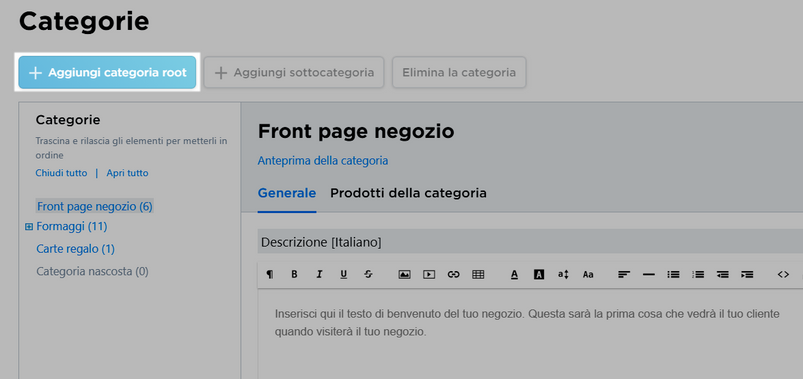
Task: Insert a hyperlink in the editor
Action: click(453, 275)
